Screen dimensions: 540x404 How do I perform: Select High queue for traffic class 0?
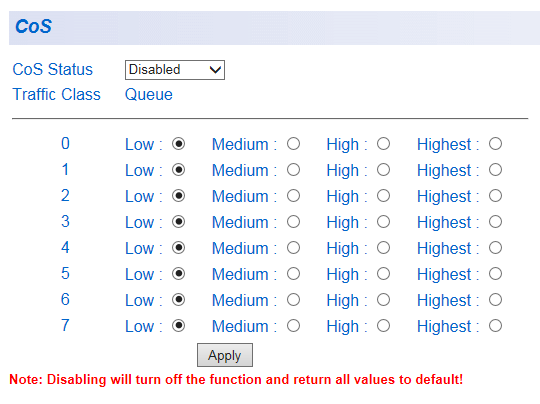click(383, 144)
